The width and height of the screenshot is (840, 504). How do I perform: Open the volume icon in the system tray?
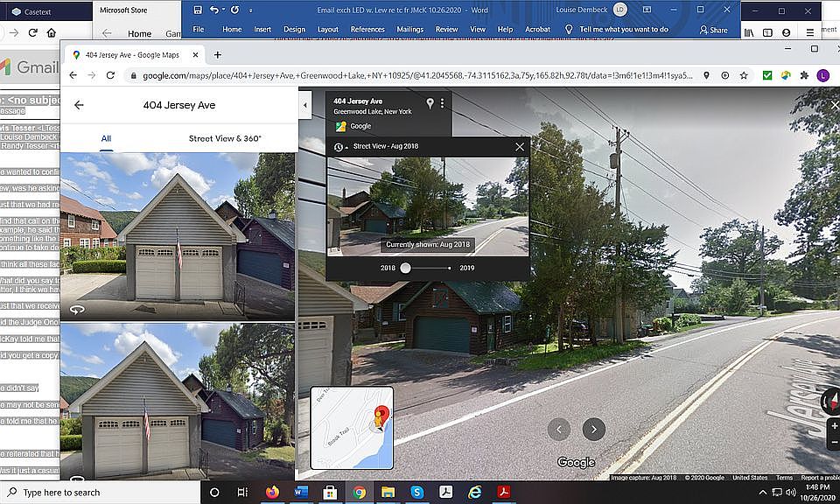790,493
